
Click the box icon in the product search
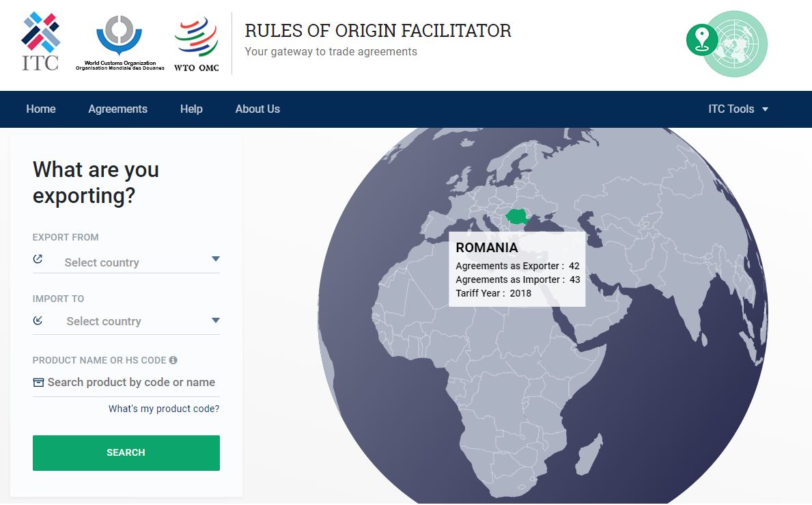[x=39, y=383]
